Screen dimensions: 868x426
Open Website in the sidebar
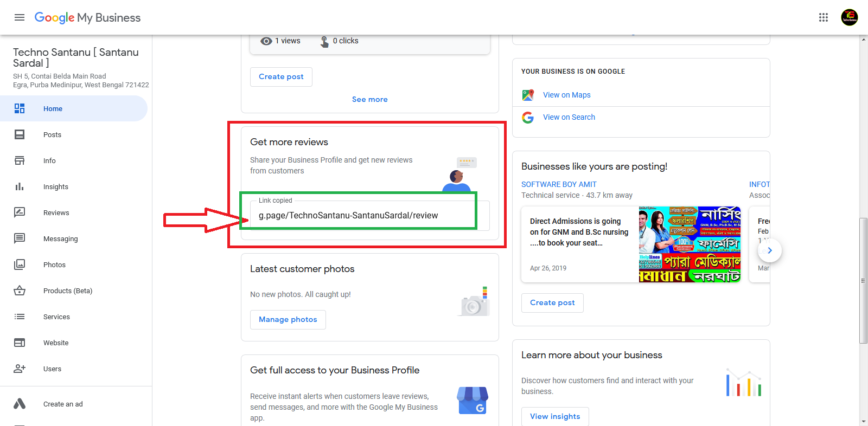(56, 343)
